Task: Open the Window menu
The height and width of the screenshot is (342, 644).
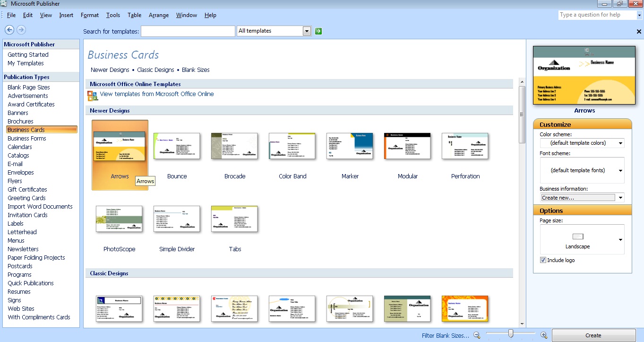Action: [187, 15]
